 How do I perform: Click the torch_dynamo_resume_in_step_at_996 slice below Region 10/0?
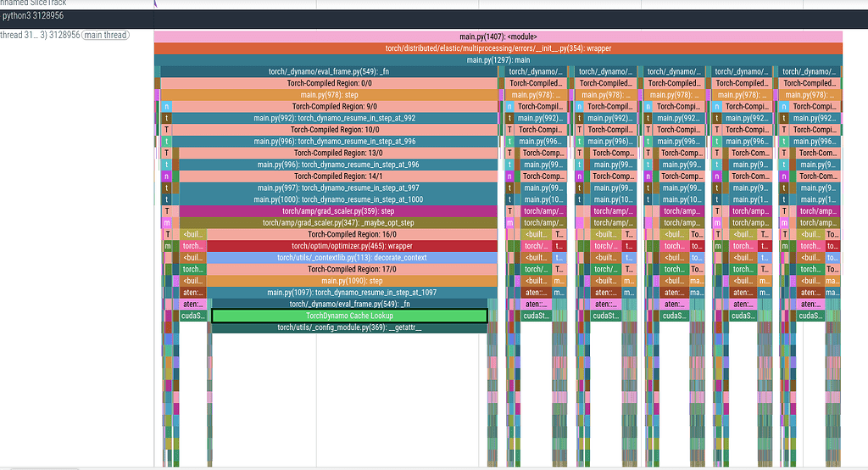pyautogui.click(x=334, y=142)
